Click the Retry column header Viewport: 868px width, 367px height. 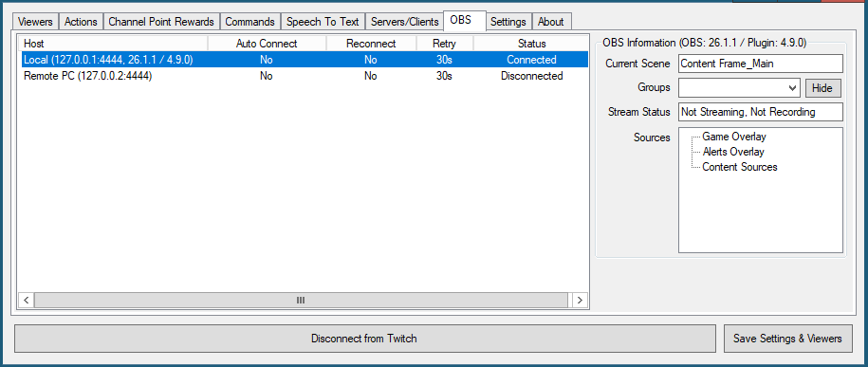445,44
